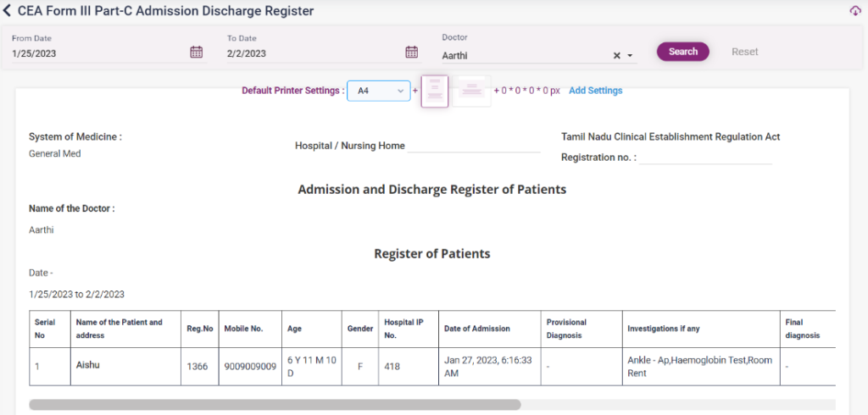
Task: Open the A4 paper size dropdown
Action: 378,91
